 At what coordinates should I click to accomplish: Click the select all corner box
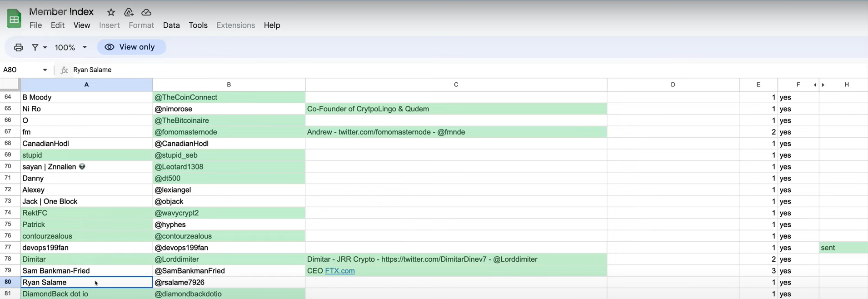10,85
